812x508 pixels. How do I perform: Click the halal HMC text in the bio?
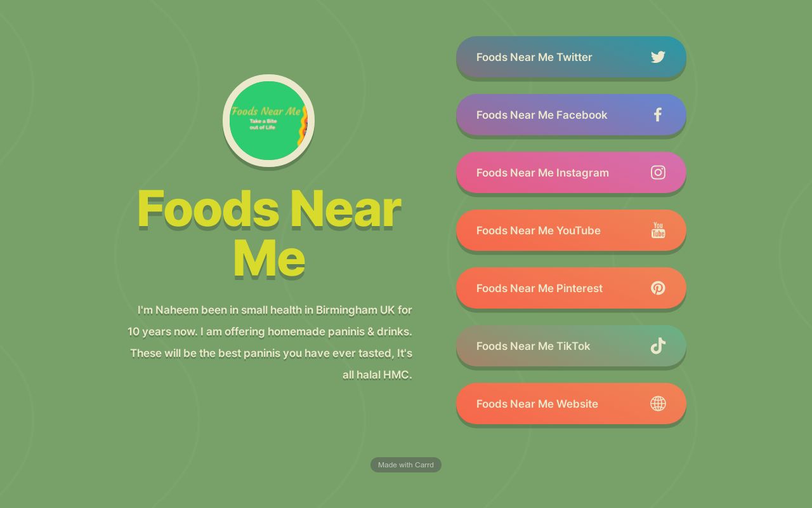click(377, 375)
